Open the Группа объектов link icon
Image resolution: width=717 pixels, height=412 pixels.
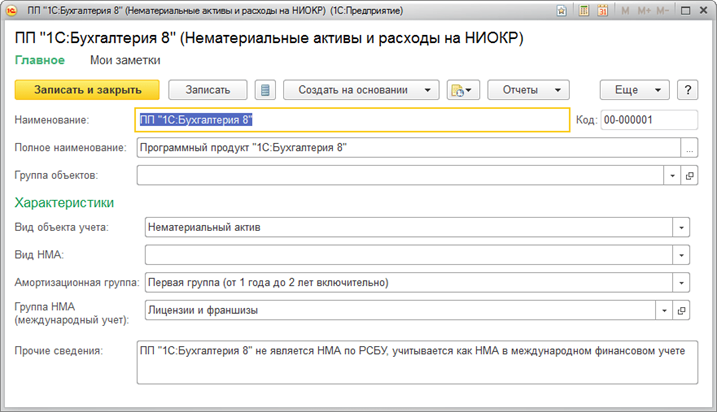pyautogui.click(x=688, y=175)
